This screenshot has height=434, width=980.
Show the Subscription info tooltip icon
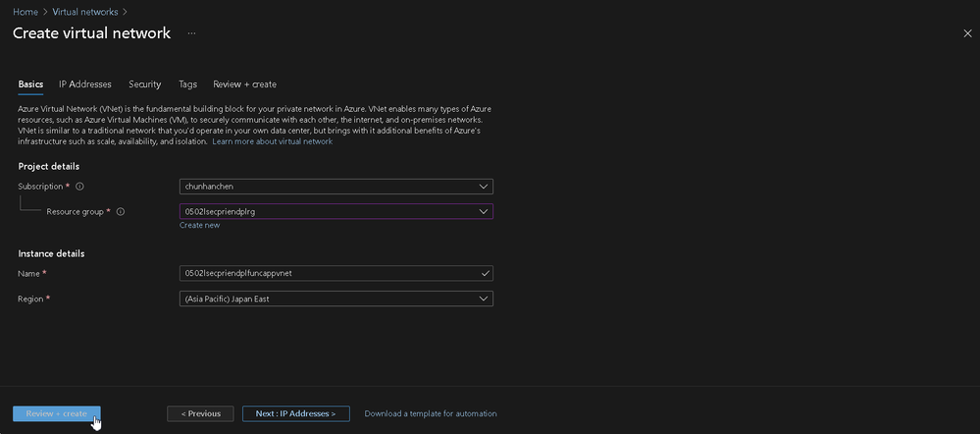[x=80, y=187]
